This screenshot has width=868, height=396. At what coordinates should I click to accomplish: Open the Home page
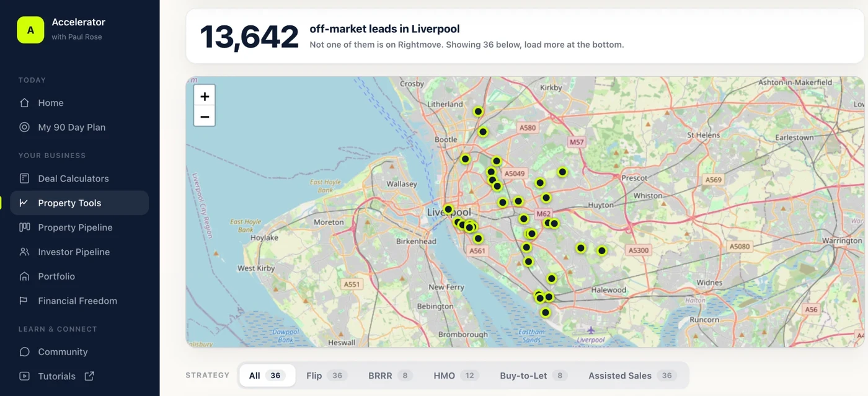[79, 103]
